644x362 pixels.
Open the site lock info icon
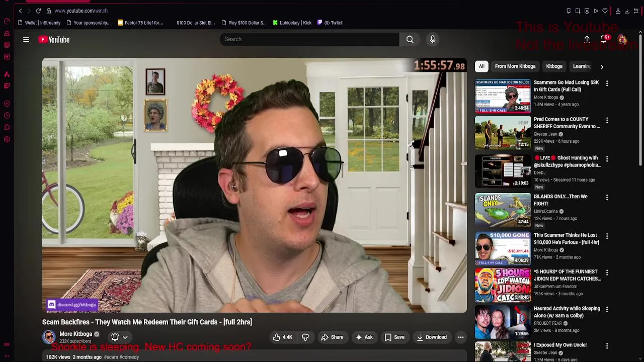[48, 11]
